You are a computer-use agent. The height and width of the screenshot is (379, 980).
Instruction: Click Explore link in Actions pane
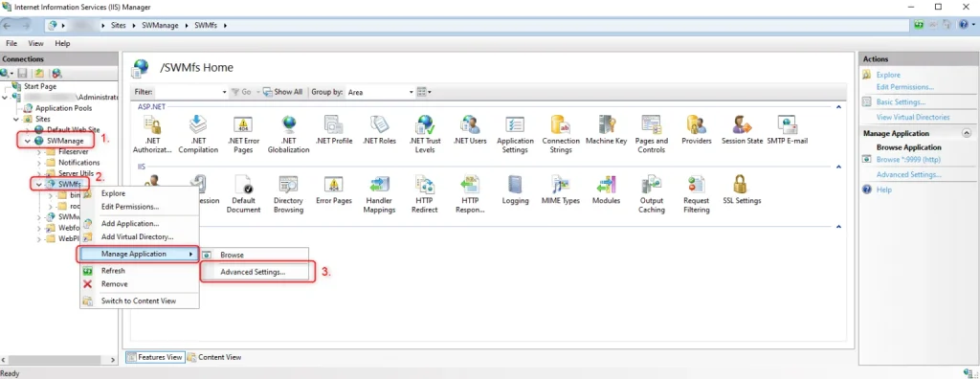point(888,75)
